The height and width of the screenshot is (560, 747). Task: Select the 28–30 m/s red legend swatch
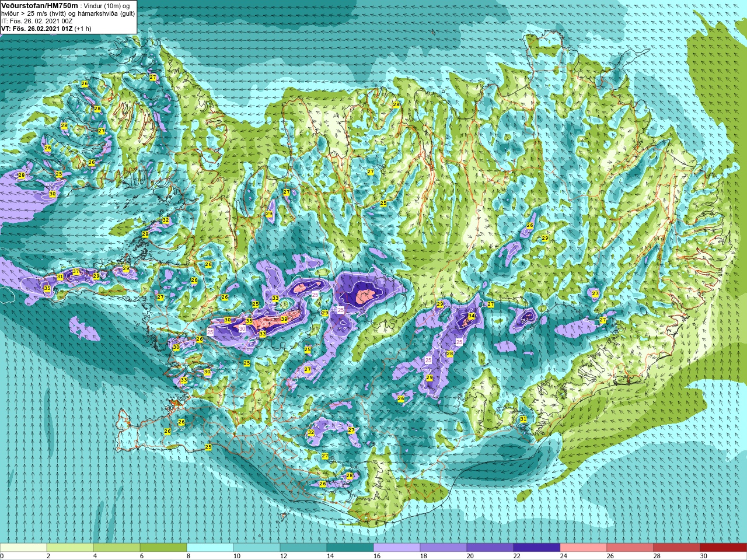tap(677, 548)
